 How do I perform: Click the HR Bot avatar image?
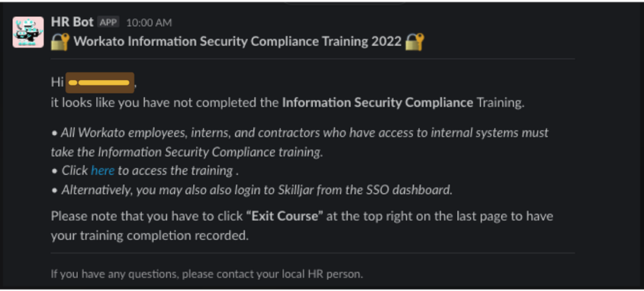point(28,32)
